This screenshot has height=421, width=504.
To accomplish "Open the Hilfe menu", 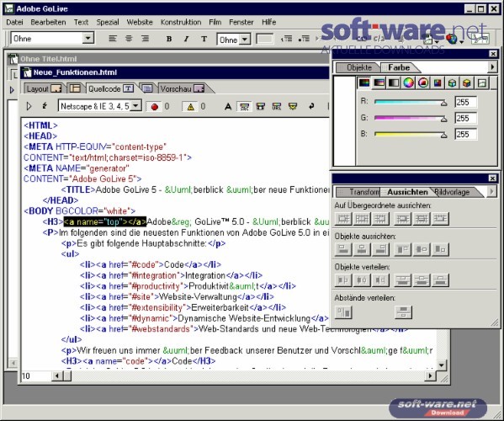I will [268, 22].
